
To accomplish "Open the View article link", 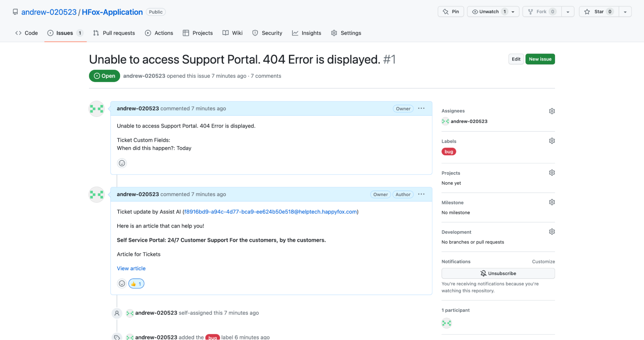I will 131,268.
